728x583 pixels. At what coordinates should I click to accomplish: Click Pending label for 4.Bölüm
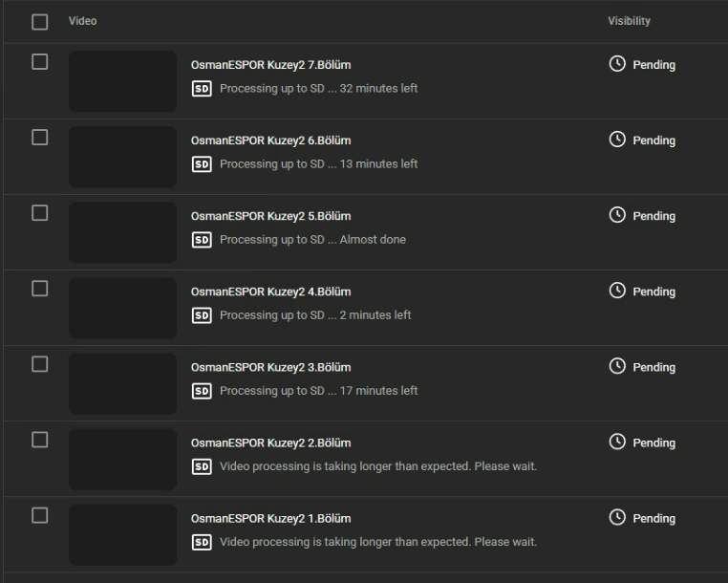[654, 291]
